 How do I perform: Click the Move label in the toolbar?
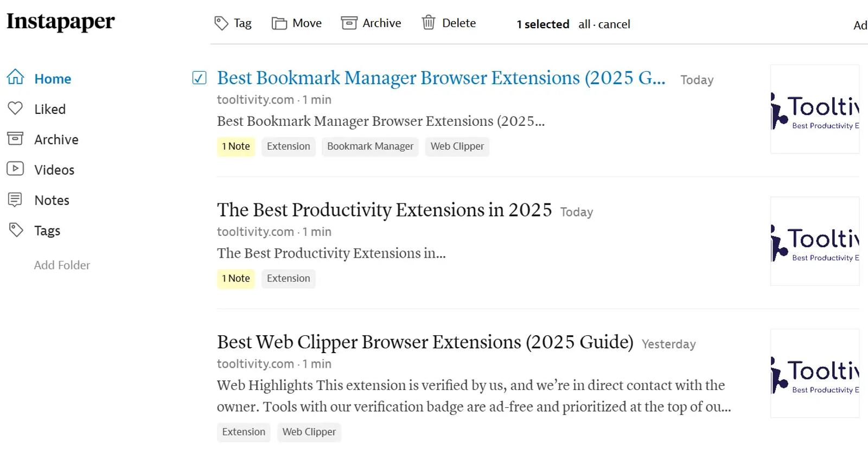point(307,23)
